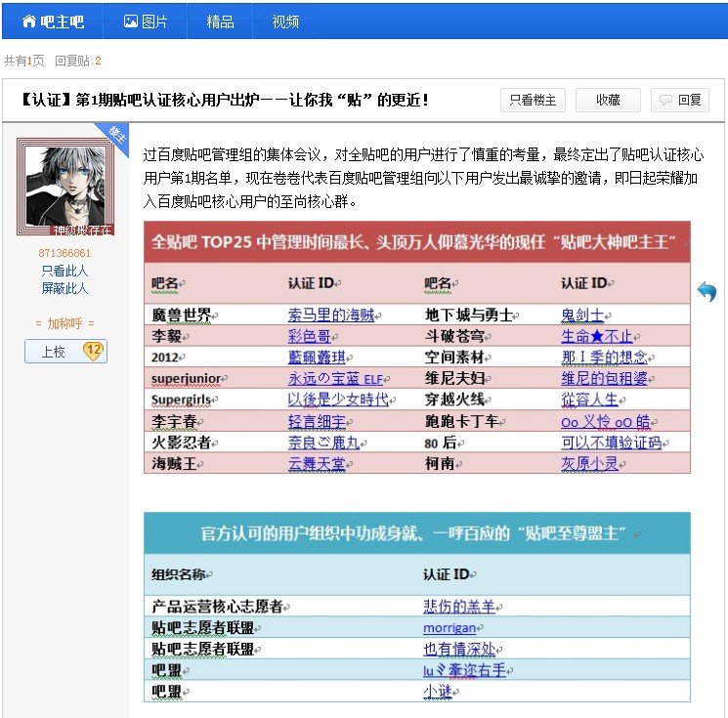
Task: Click the 海贼王 table cell
Action: [x=174, y=463]
